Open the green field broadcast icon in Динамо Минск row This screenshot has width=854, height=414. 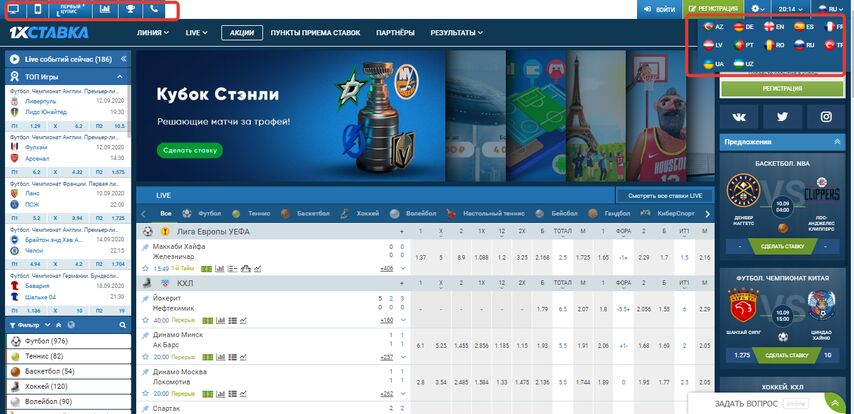pos(207,357)
